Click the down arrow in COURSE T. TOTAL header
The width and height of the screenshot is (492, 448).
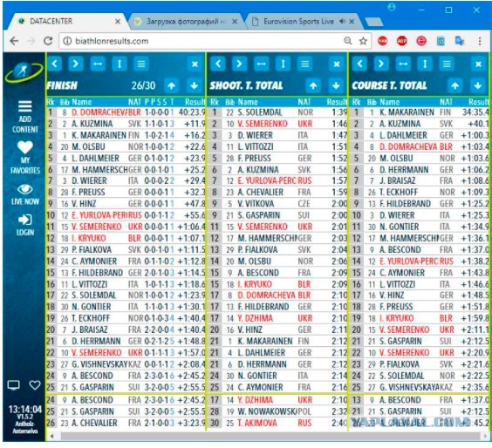click(478, 85)
